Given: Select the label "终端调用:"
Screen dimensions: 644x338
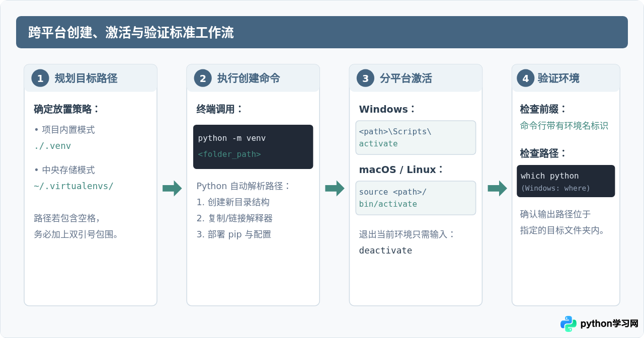Looking at the screenshot, I should 220,109.
